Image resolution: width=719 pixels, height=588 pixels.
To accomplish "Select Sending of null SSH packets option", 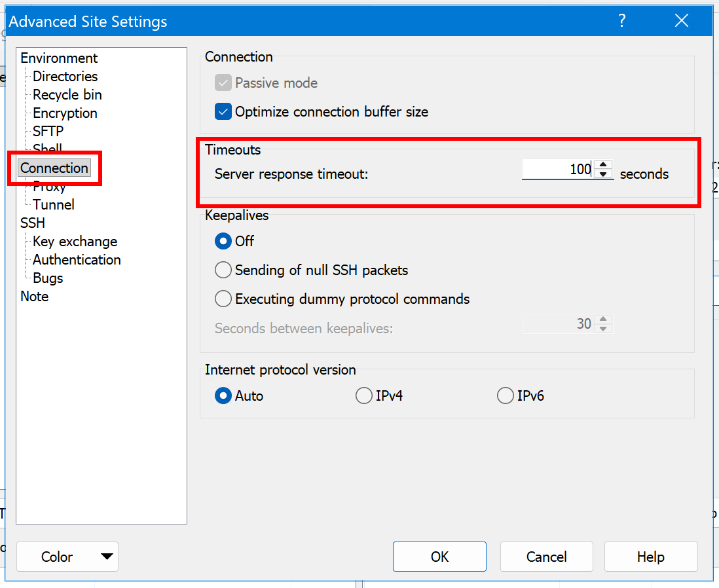I will click(224, 270).
